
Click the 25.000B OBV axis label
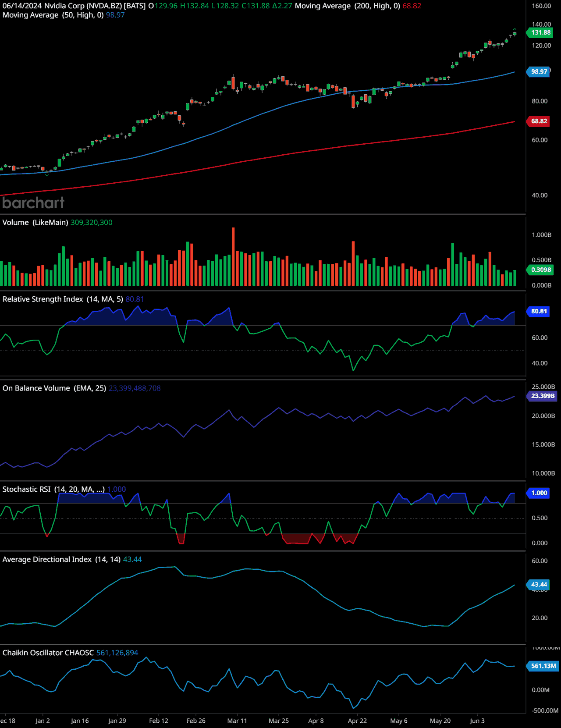[x=543, y=387]
